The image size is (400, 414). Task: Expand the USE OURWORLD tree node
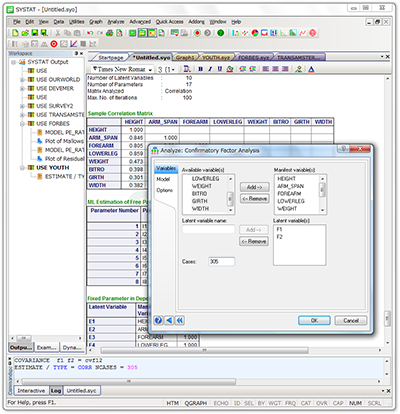[22, 80]
